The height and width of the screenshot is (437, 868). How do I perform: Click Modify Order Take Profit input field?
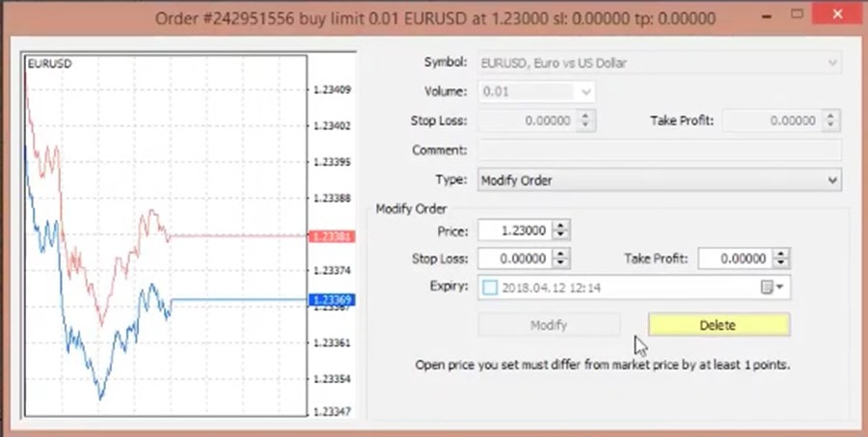tap(735, 259)
